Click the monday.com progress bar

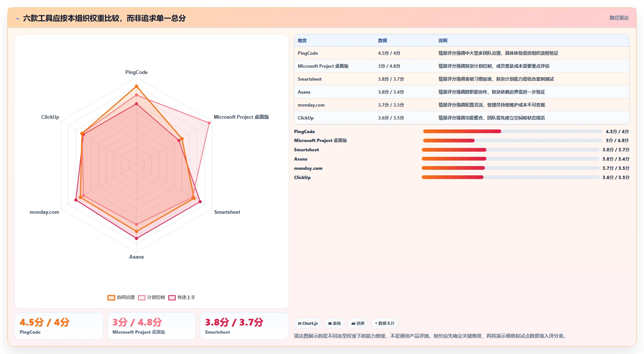point(510,168)
